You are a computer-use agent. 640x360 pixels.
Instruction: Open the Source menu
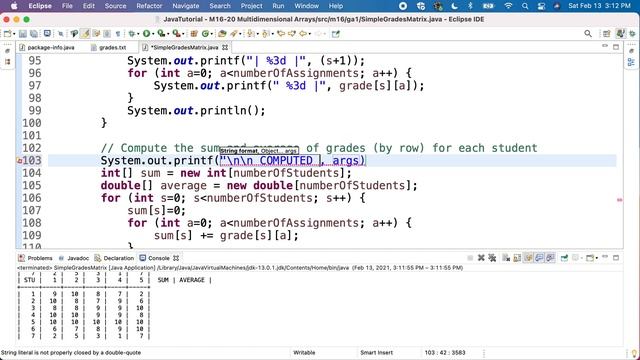click(x=116, y=6)
